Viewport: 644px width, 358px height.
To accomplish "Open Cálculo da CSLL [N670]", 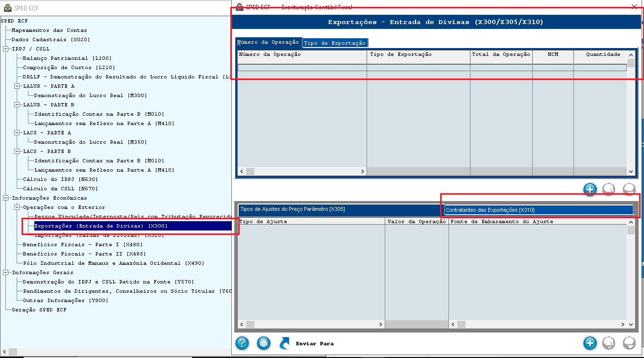I will 60,189.
